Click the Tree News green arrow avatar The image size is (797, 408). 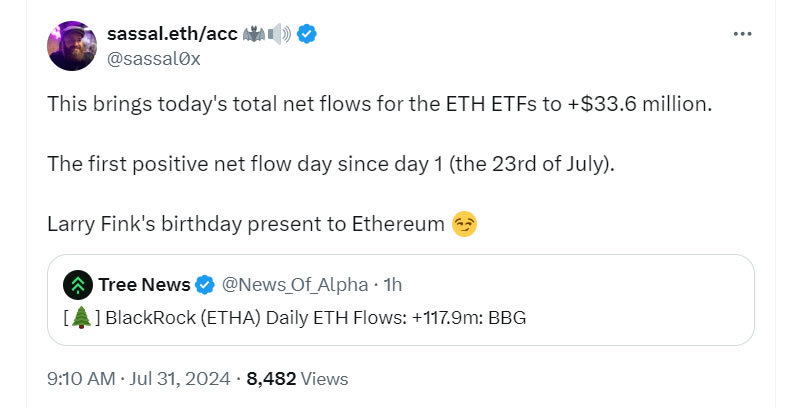78,285
